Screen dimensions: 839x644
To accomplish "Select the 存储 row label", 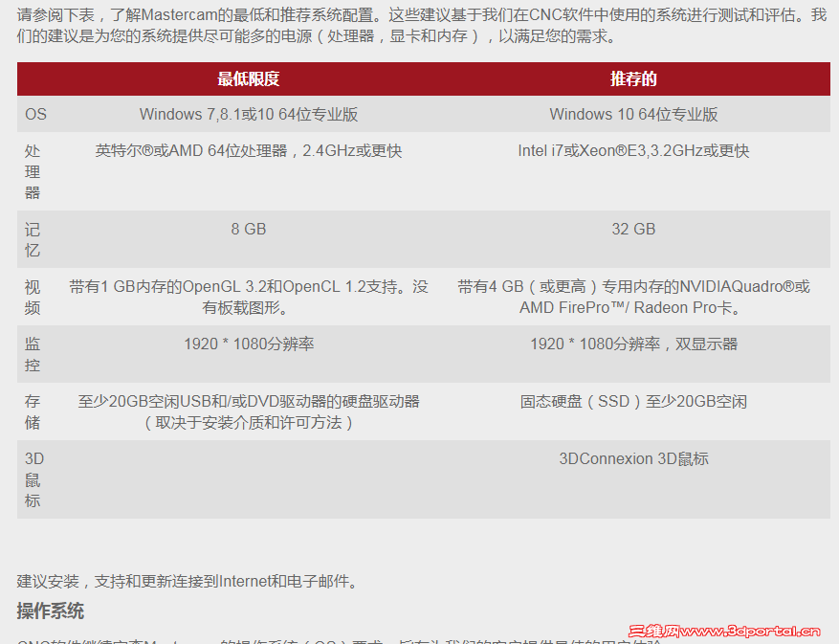I will (33, 411).
